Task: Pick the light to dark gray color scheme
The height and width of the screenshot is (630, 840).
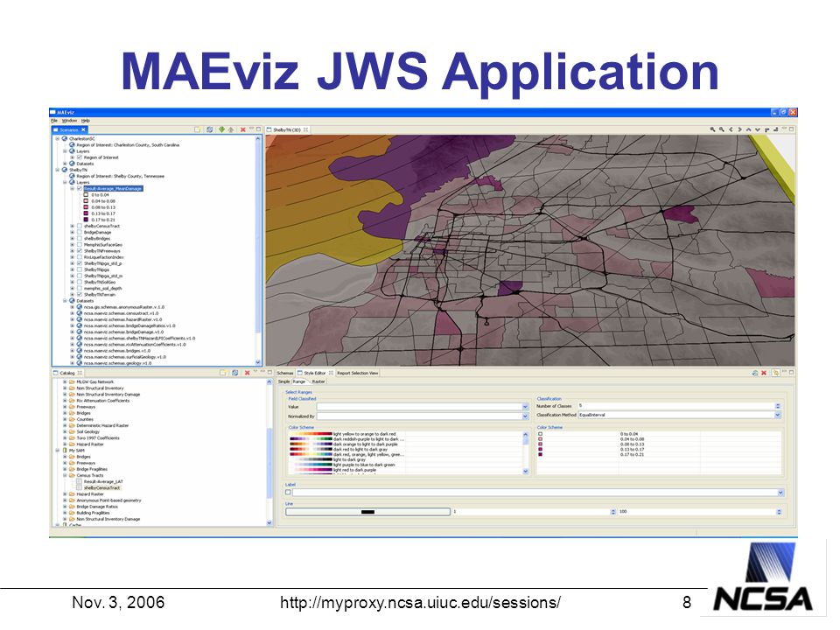Action: [x=346, y=459]
